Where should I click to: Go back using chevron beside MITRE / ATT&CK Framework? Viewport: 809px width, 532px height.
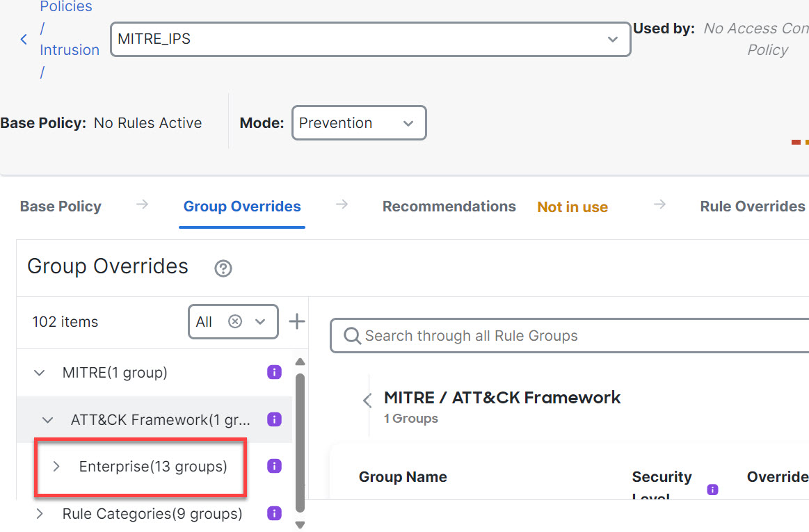[x=368, y=401]
